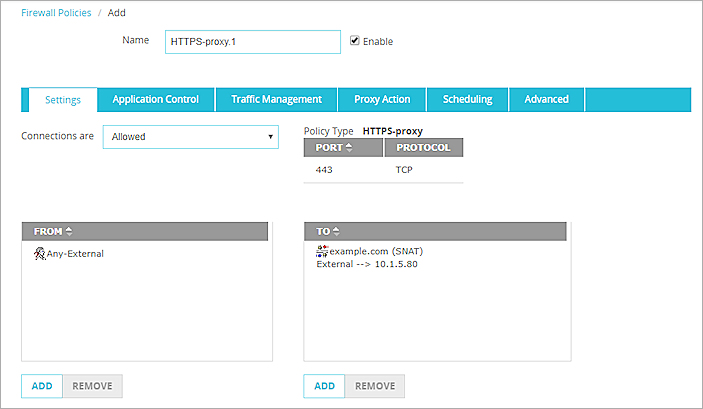
Task: Toggle the Enable checkbox
Action: coord(355,41)
